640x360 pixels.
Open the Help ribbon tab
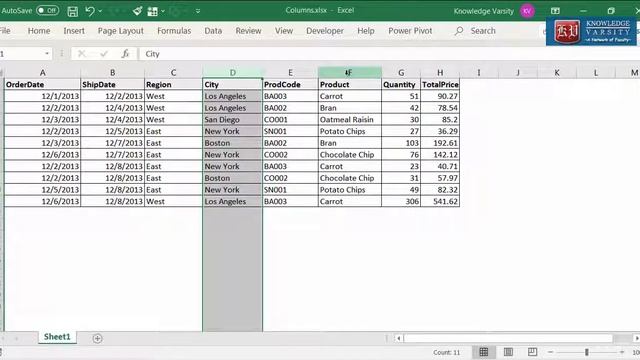tap(366, 31)
